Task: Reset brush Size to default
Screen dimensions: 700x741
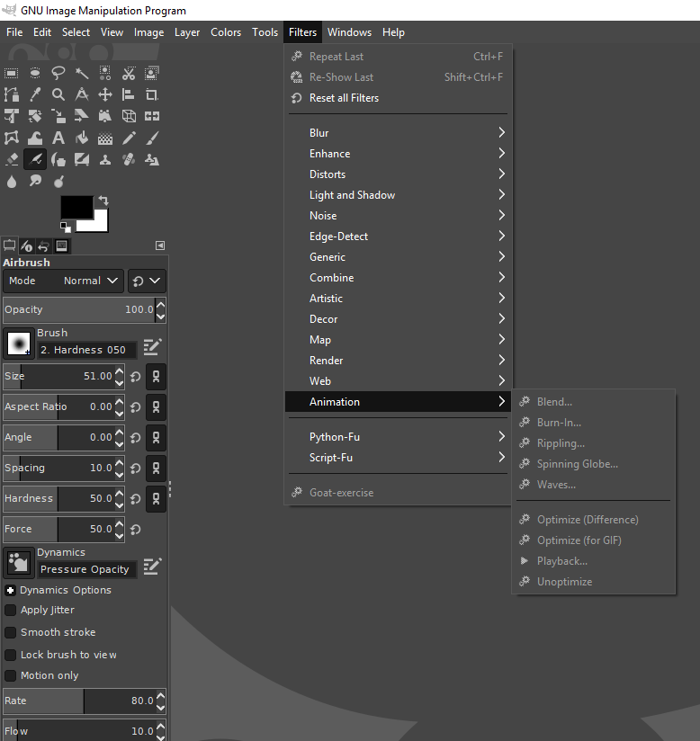Action: coord(136,377)
